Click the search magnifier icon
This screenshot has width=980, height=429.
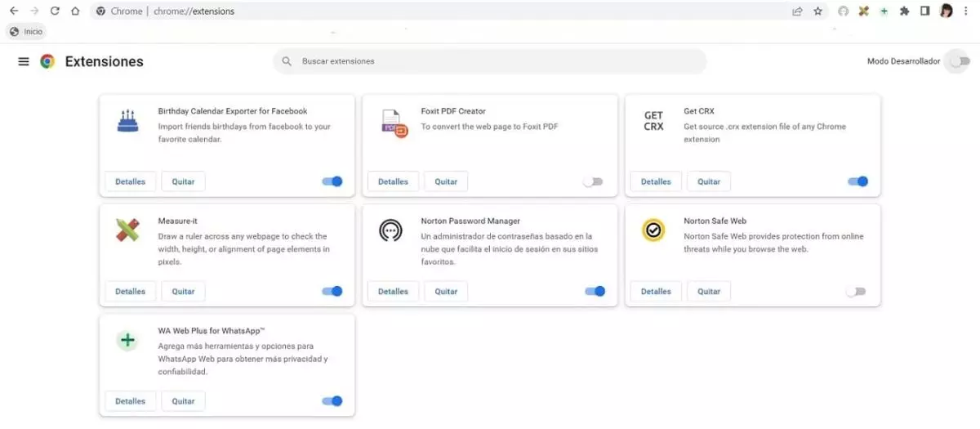point(287,61)
